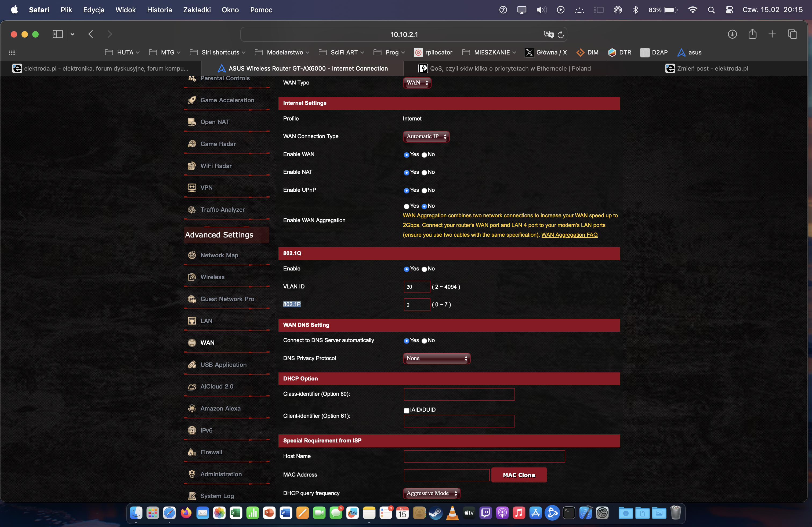Open the DHCP query frequency dropdown
This screenshot has height=527, width=812.
click(x=431, y=493)
